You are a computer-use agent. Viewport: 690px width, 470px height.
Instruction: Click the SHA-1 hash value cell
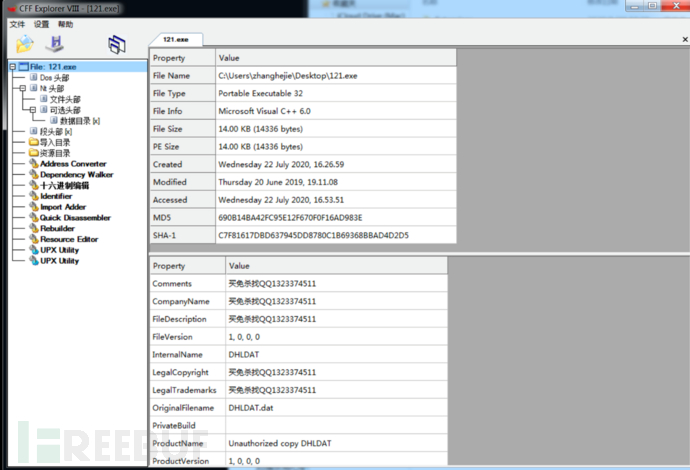pyautogui.click(x=336, y=235)
